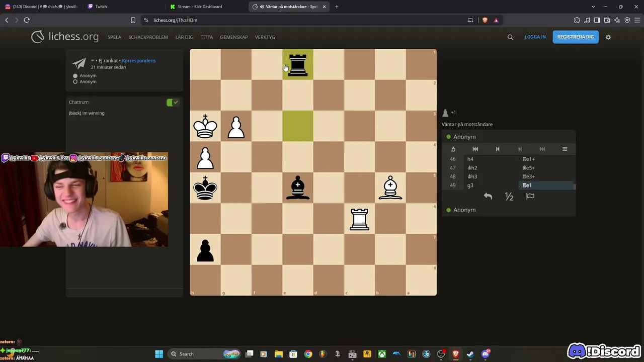
Task: Click the taskbar Search box
Action: point(204,354)
